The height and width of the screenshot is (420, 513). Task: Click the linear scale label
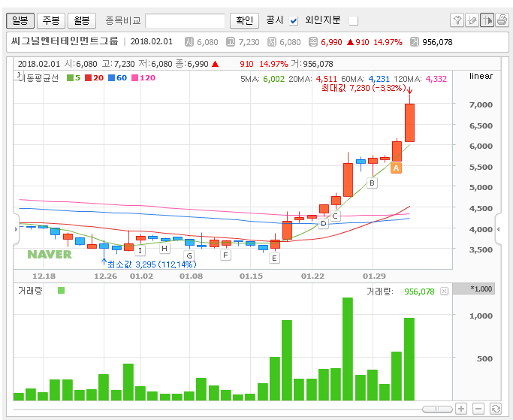point(481,76)
